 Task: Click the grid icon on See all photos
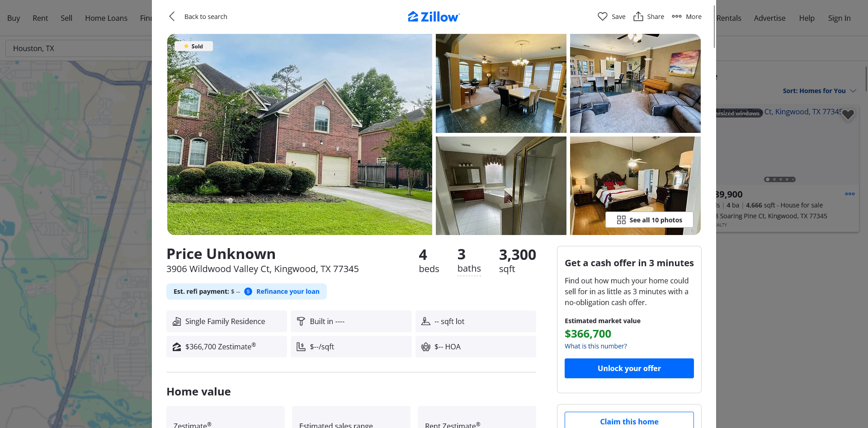pos(621,220)
